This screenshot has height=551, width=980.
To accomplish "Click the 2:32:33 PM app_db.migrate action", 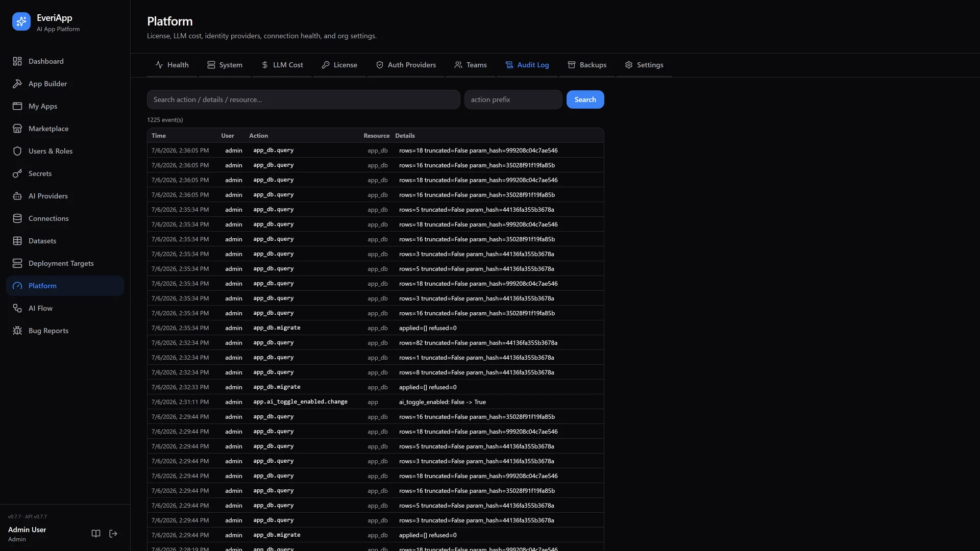I will (x=277, y=387).
